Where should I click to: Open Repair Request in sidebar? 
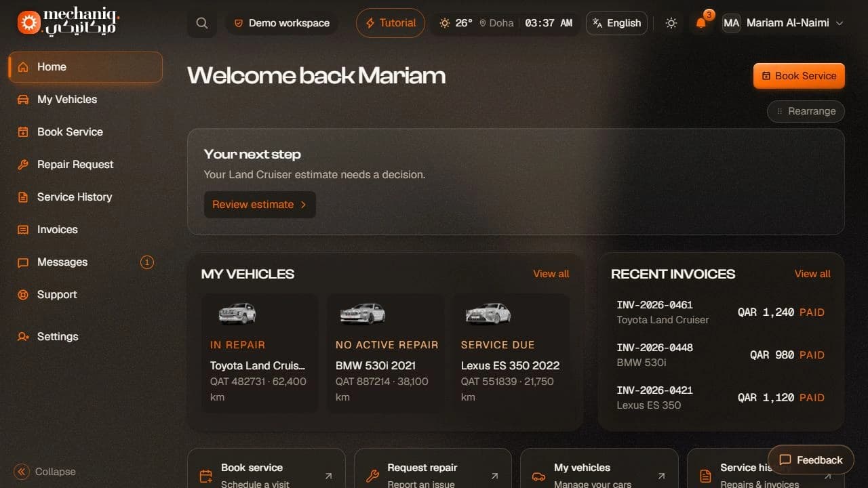pos(85,165)
